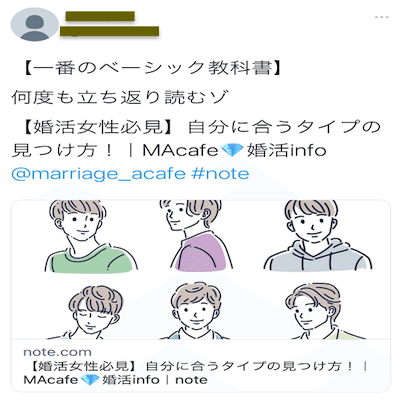Open the redacted display name beside avatar
The width and height of the screenshot is (400, 400).
(100, 16)
